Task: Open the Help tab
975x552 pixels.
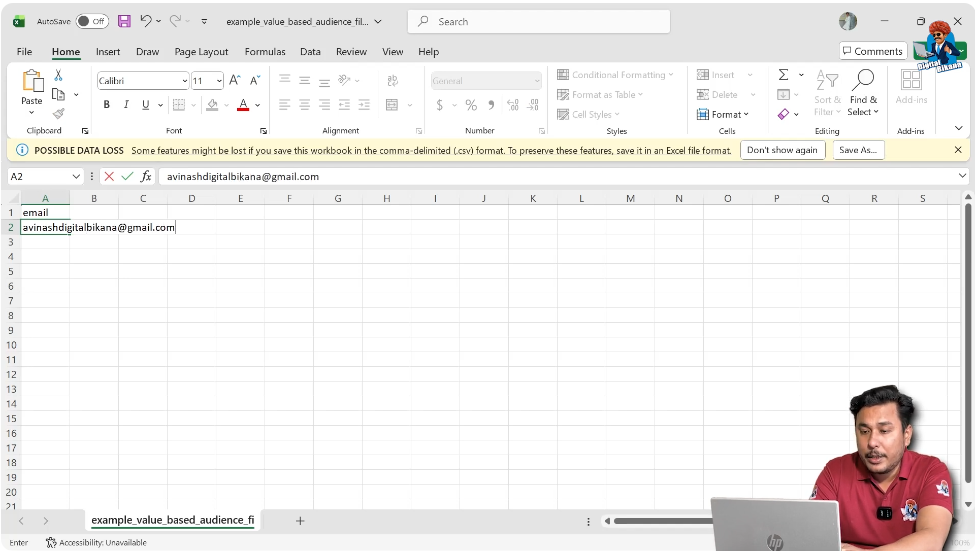Action: pos(428,52)
